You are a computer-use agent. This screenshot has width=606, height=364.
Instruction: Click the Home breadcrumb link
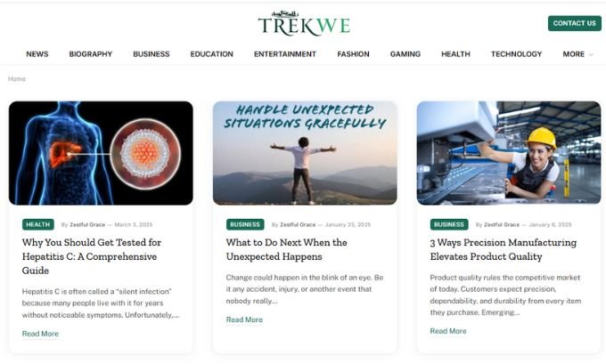[17, 78]
